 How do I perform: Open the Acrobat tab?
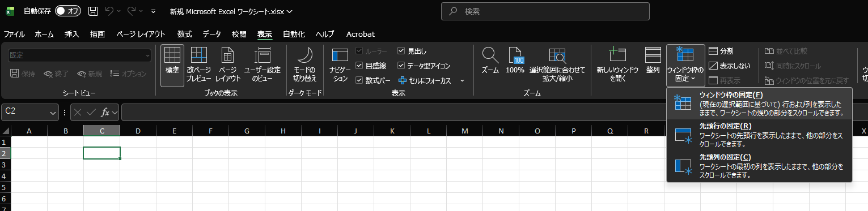pyautogui.click(x=361, y=34)
